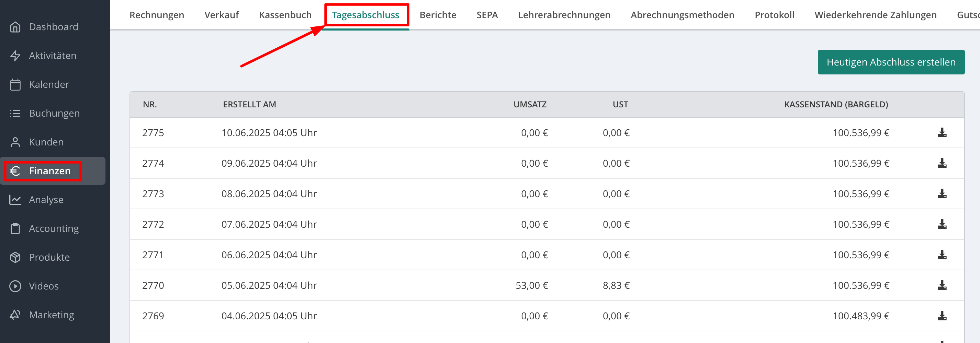
Task: Switch to the SEPA tab
Action: pyautogui.click(x=487, y=15)
